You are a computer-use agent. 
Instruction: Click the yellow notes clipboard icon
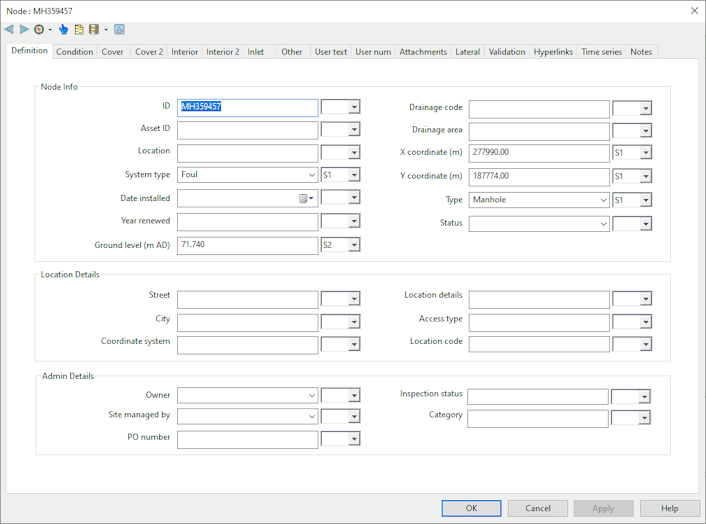79,29
